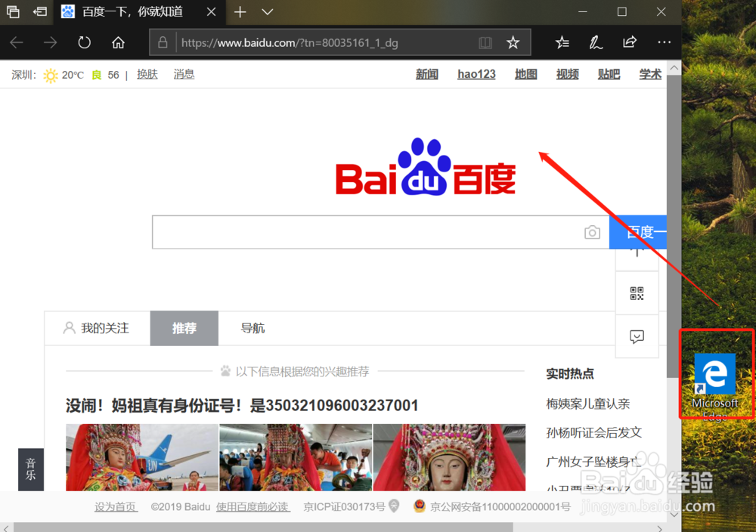
Task: Click 百度一下 search button
Action: tap(638, 232)
